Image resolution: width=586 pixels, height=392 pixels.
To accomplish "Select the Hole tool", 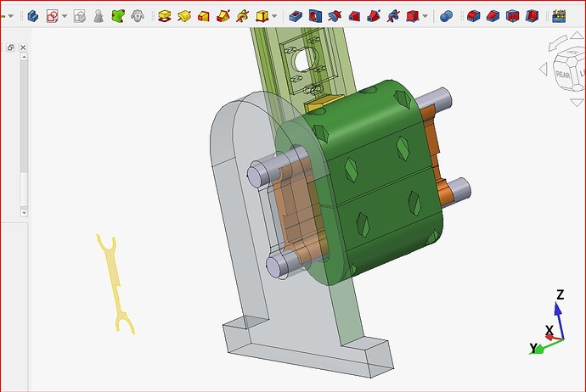I will click(315, 16).
